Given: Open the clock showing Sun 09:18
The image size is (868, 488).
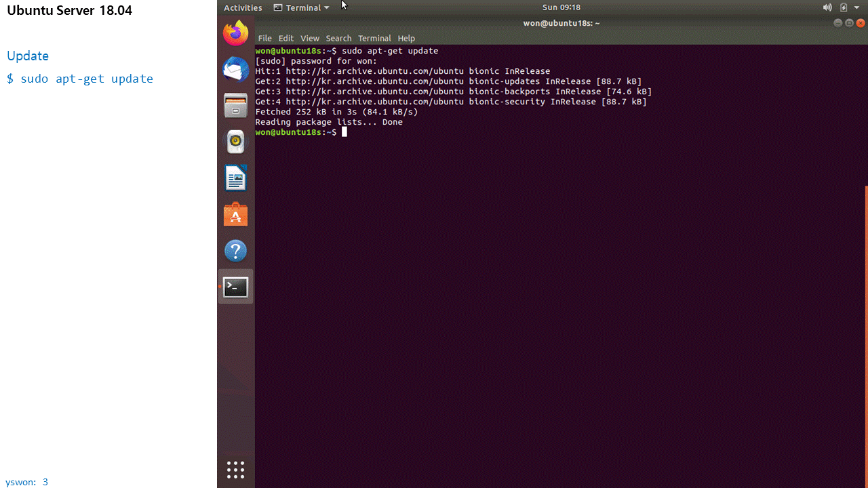Looking at the screenshot, I should pos(561,7).
